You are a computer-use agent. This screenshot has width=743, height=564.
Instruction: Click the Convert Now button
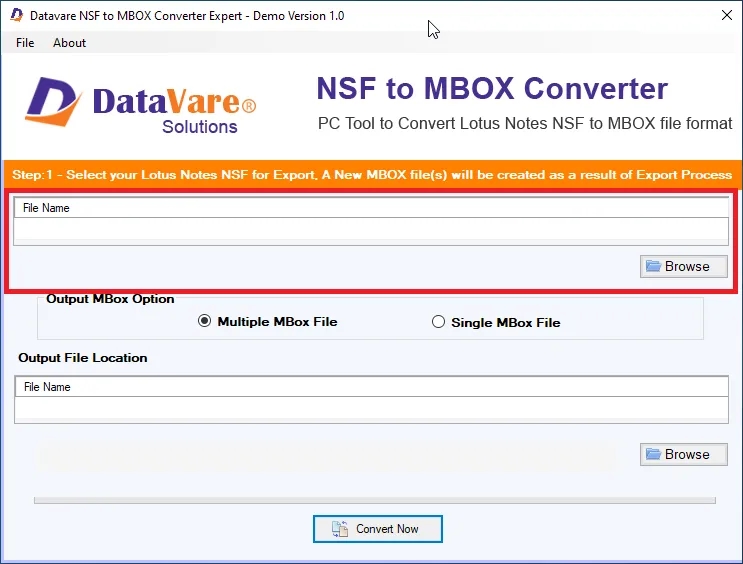tap(378, 528)
